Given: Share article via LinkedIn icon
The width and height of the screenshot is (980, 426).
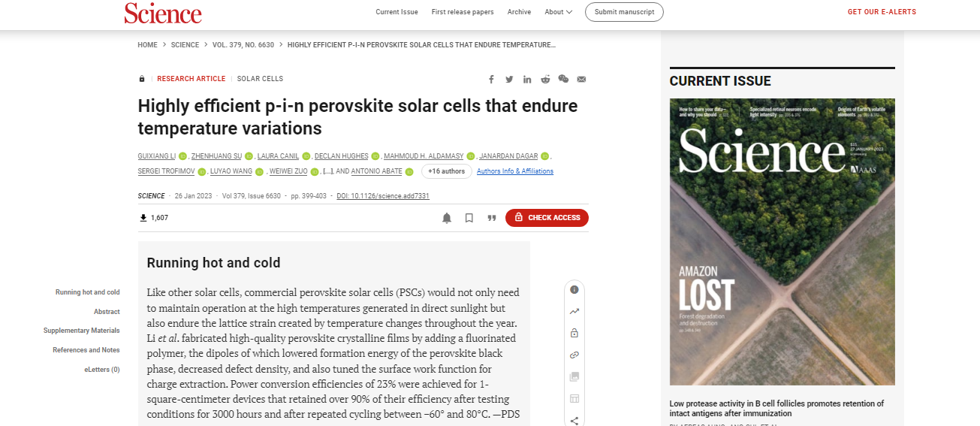Looking at the screenshot, I should pos(527,79).
